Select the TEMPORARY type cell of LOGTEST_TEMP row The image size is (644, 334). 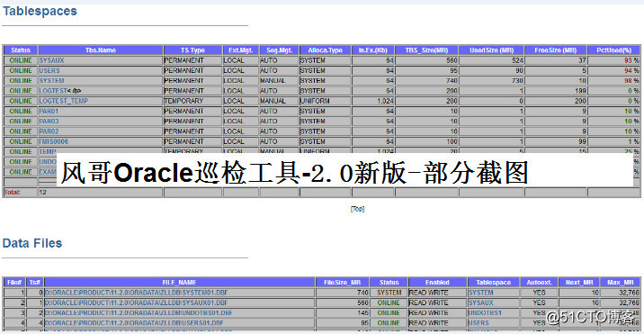pyautogui.click(x=192, y=101)
